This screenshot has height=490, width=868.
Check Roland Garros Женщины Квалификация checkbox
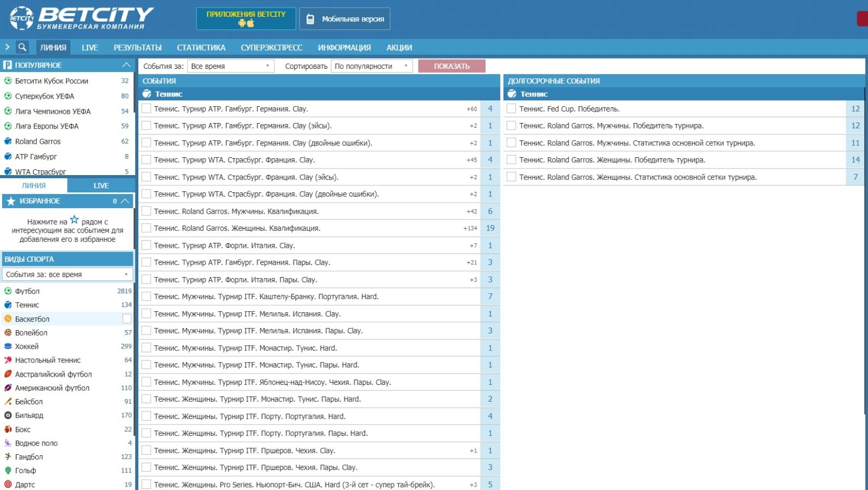[146, 228]
